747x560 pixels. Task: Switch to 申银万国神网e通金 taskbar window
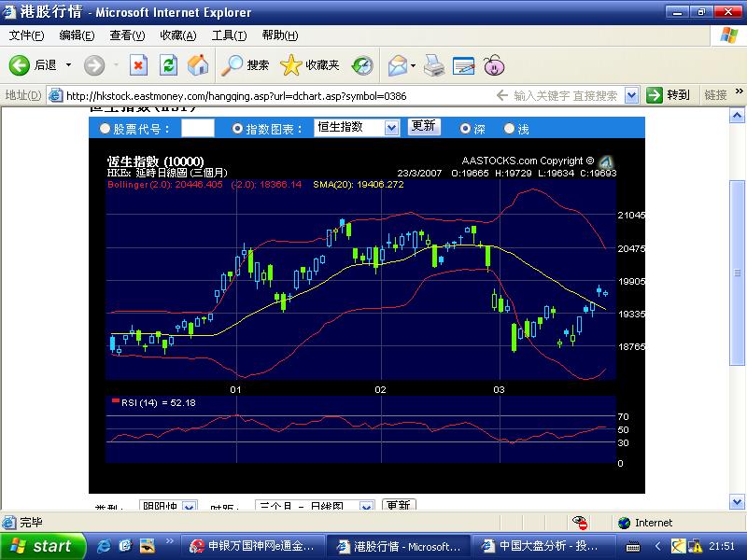(253, 546)
